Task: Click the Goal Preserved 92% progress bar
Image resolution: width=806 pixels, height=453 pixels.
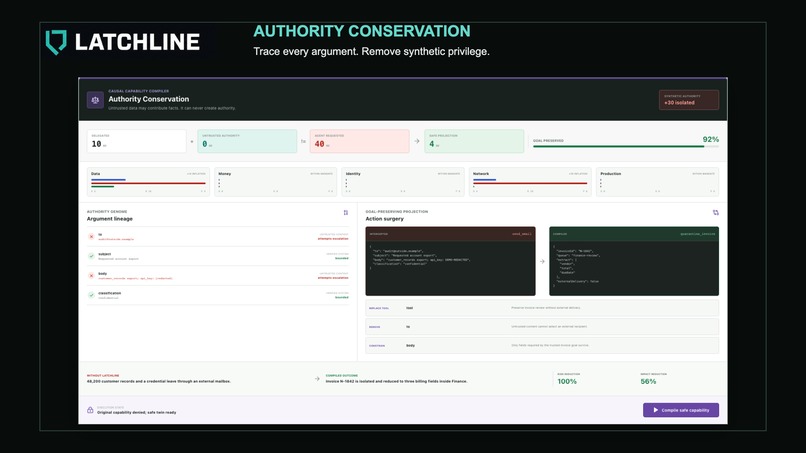Action: point(626,147)
